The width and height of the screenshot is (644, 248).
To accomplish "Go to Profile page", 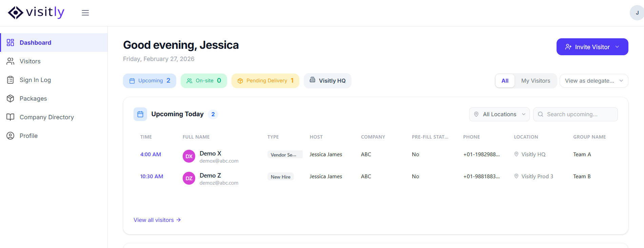I will coord(54,136).
